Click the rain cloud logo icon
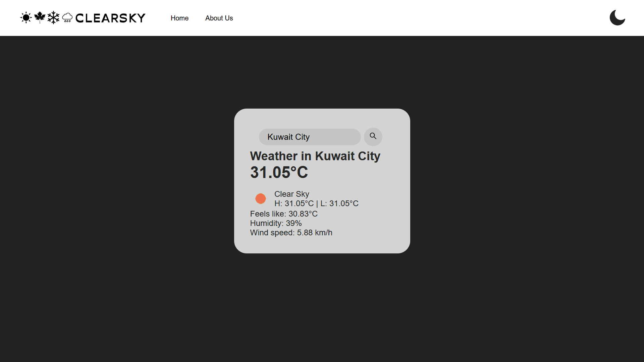 (x=67, y=18)
